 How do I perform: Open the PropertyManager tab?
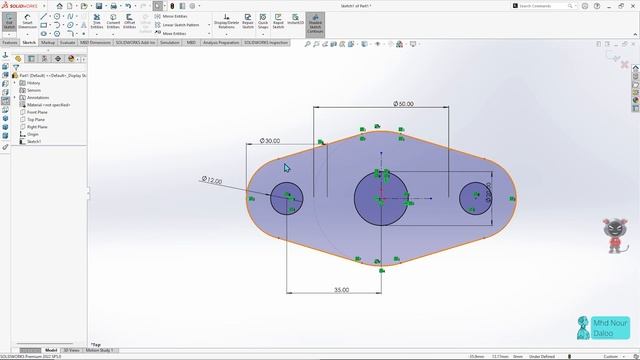[x=31, y=59]
